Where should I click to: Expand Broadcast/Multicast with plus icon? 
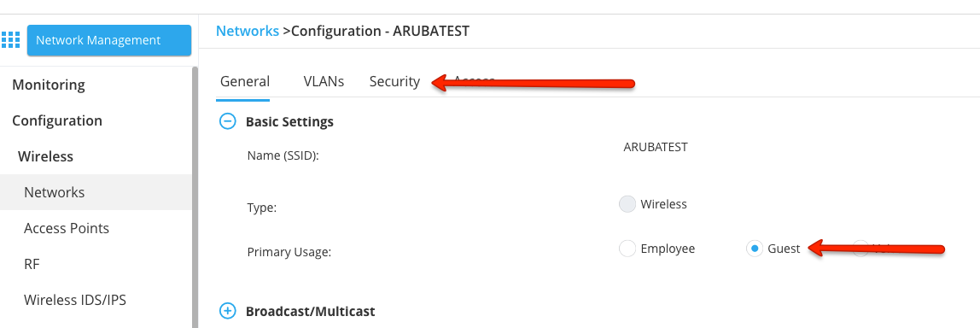tap(228, 310)
